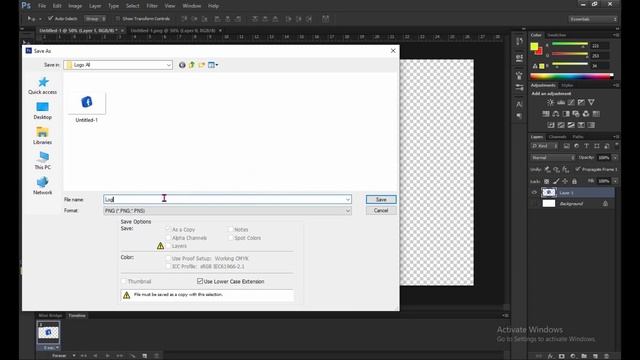Toggle Use Lower Case Extension checkbox
This screenshot has width=640, height=360.
click(x=200, y=281)
